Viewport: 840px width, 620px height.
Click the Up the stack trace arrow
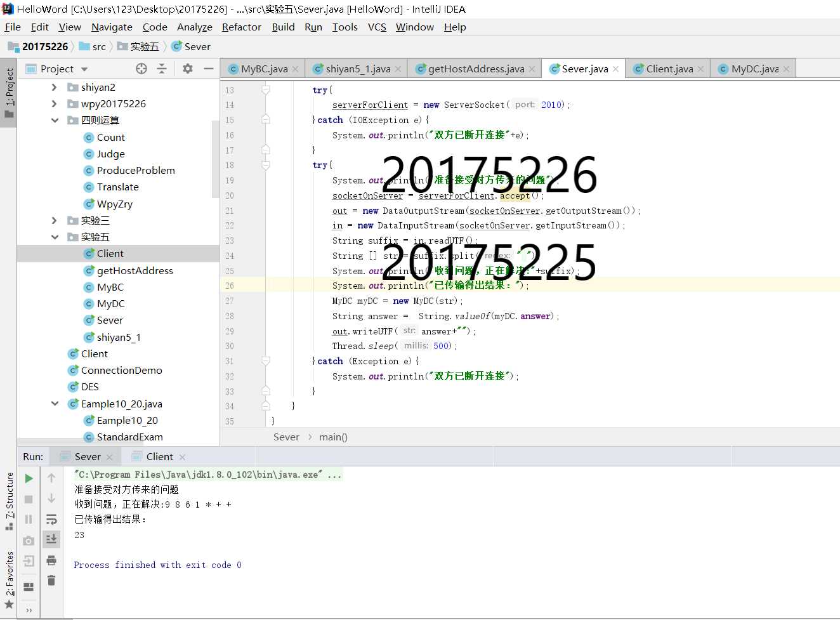51,478
